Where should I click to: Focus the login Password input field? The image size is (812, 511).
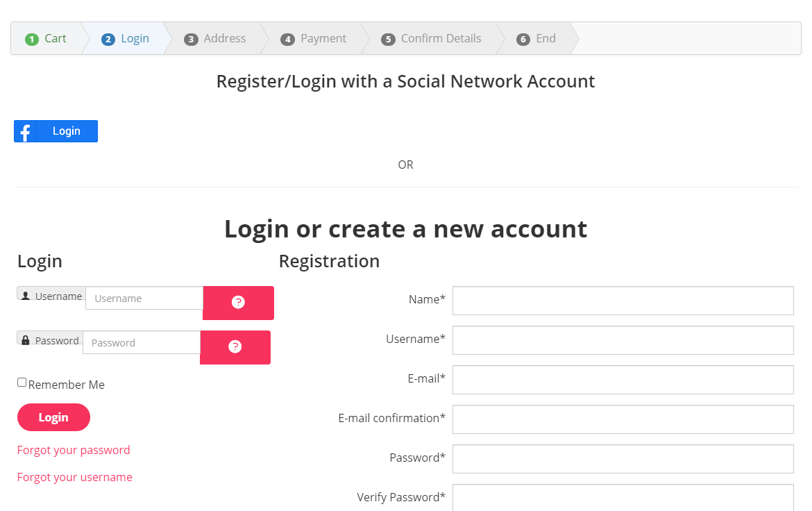(142, 343)
